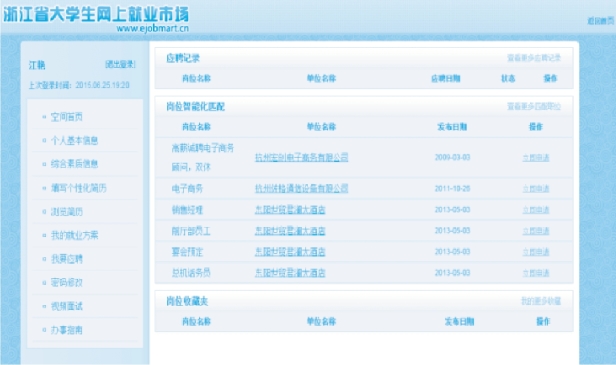Click 应聘日期 column header in 应聘记录

pyautogui.click(x=446, y=79)
